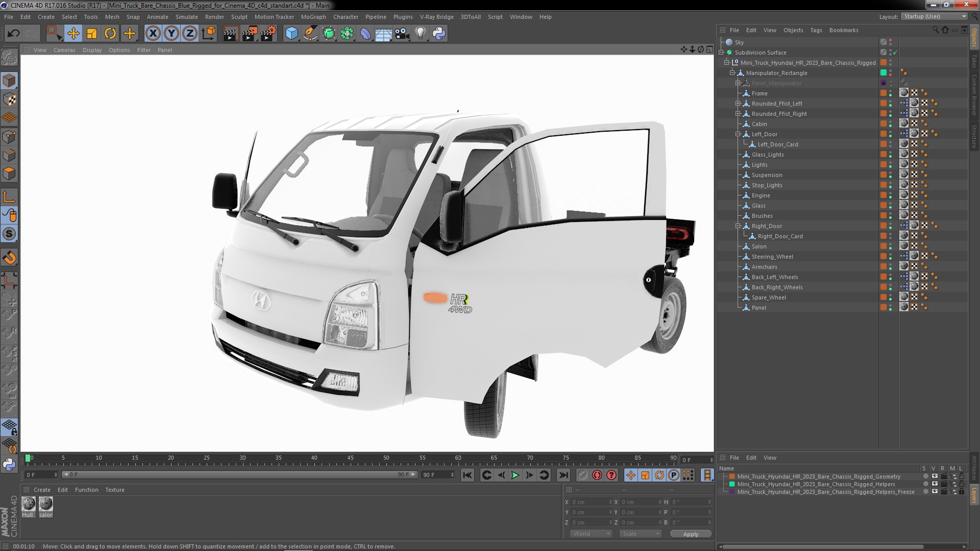980x551 pixels.
Task: Activate the Rotate tool
Action: (x=110, y=34)
